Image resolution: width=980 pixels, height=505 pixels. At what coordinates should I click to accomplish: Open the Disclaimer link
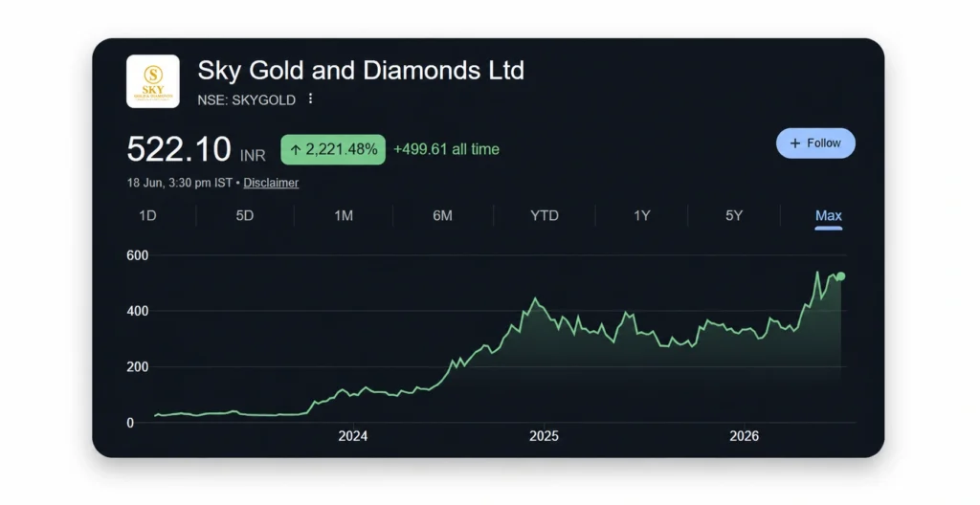(271, 183)
